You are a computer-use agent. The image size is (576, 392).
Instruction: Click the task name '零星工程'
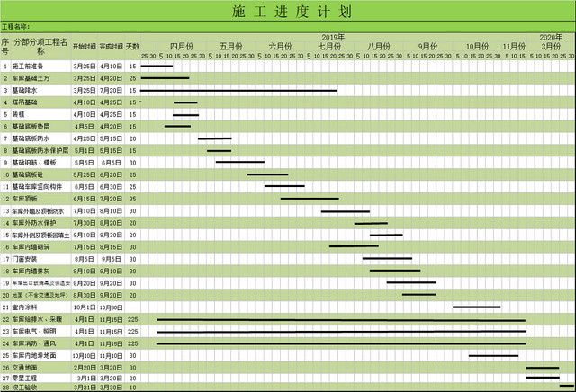click(24, 378)
